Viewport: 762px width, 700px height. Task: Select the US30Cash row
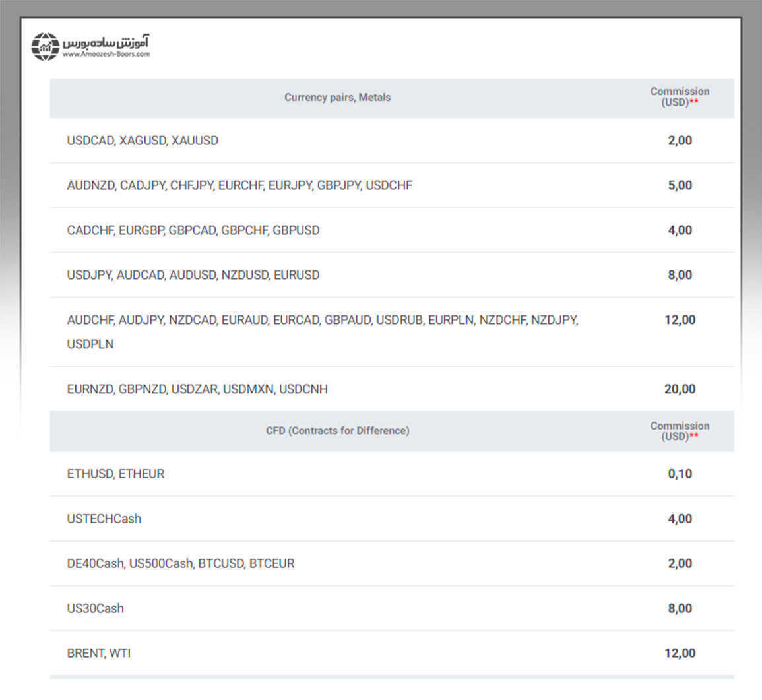(x=96, y=608)
